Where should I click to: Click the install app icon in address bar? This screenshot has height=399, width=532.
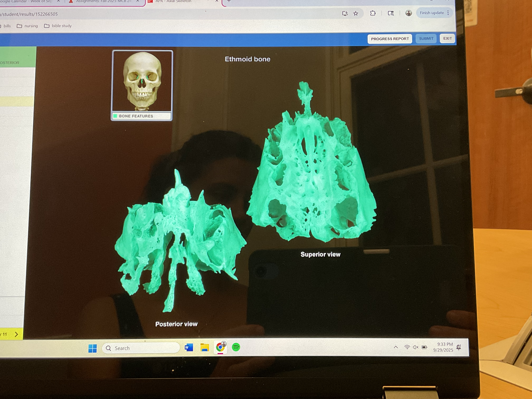[x=345, y=13]
